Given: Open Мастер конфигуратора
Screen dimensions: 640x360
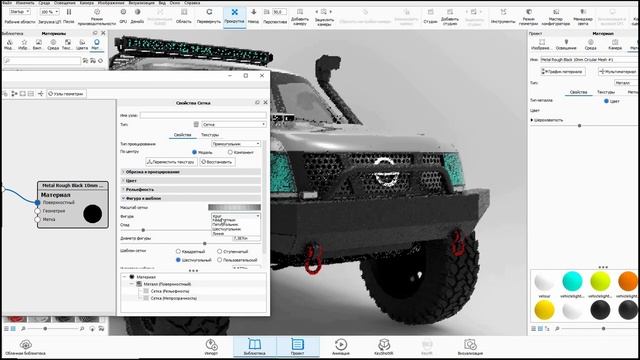Looking at the screenshot, I should click(556, 17).
